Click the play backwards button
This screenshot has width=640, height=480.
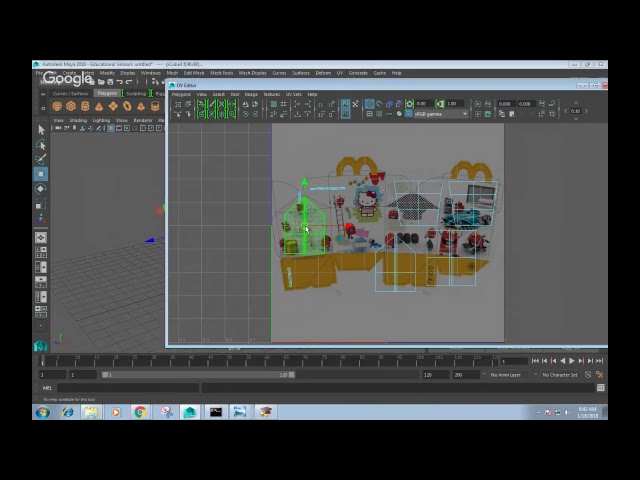click(x=563, y=361)
